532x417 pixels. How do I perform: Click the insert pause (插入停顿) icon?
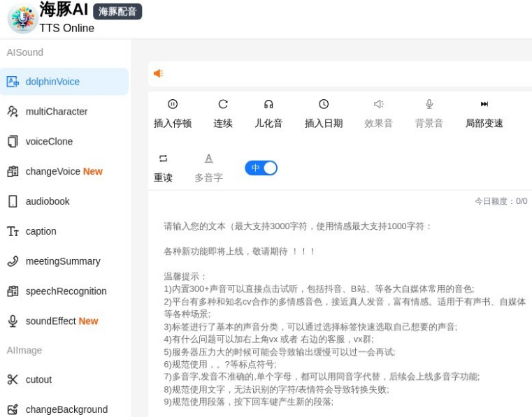(173, 104)
